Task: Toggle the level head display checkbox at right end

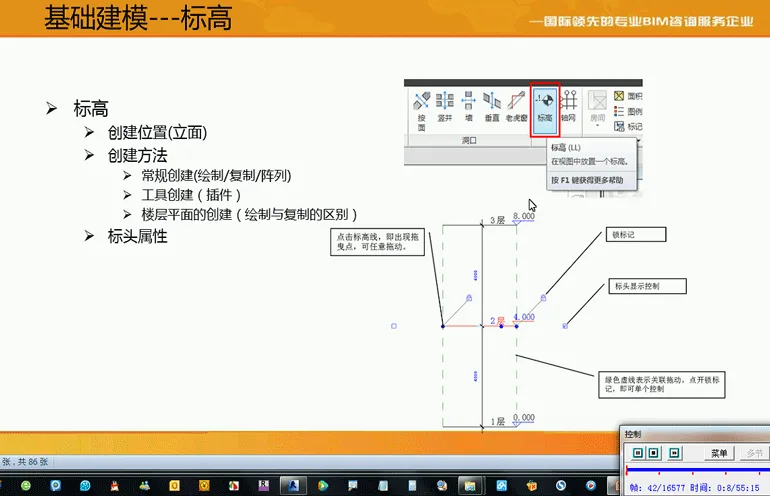Action: 565,326
